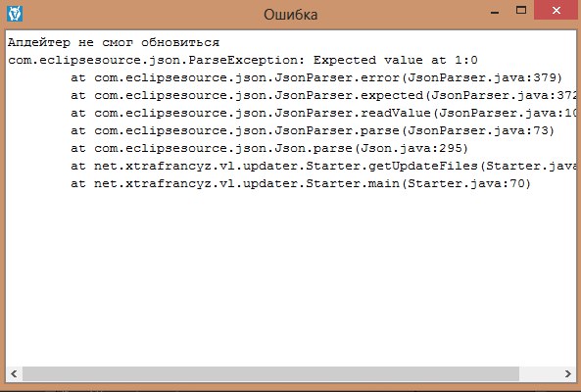Click the ParseException 'Expected value at 1:0' line
Viewport: 581px width, 392px height.
(x=243, y=60)
